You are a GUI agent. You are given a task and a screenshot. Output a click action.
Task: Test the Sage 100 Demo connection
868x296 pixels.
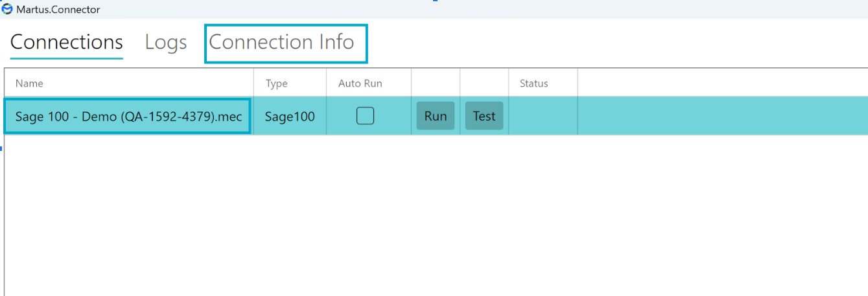click(x=484, y=116)
